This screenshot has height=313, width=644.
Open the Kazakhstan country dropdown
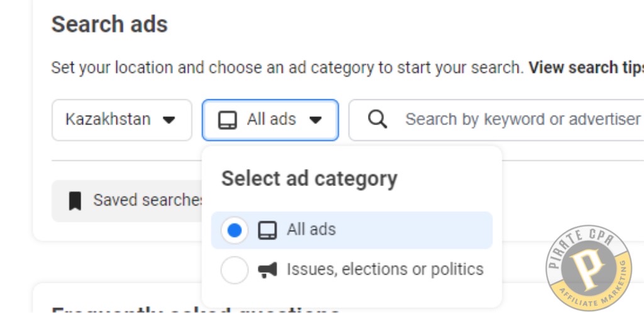(x=122, y=120)
